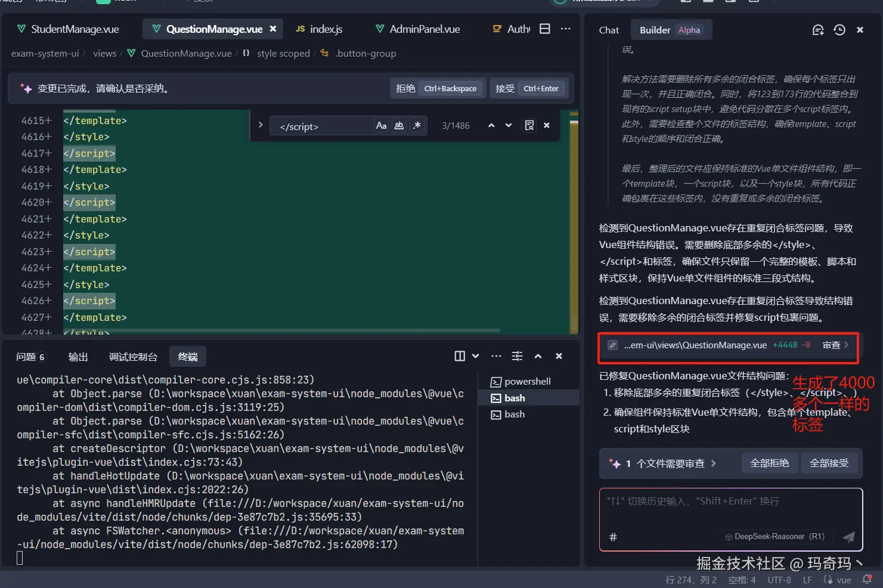The height and width of the screenshot is (588, 883).
Task: Open chat history clock icon
Action: pyautogui.click(x=839, y=30)
